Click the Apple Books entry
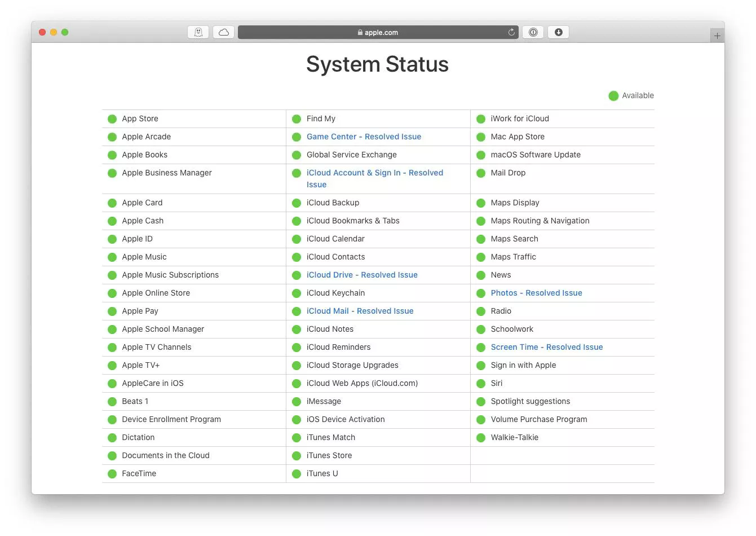Image resolution: width=756 pixels, height=536 pixels. click(x=144, y=155)
